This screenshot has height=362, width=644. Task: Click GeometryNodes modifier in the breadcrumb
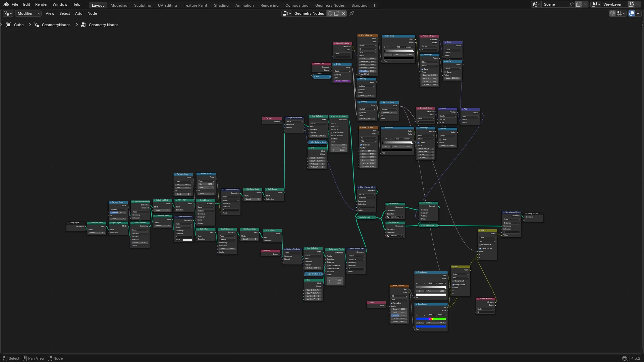pos(56,25)
